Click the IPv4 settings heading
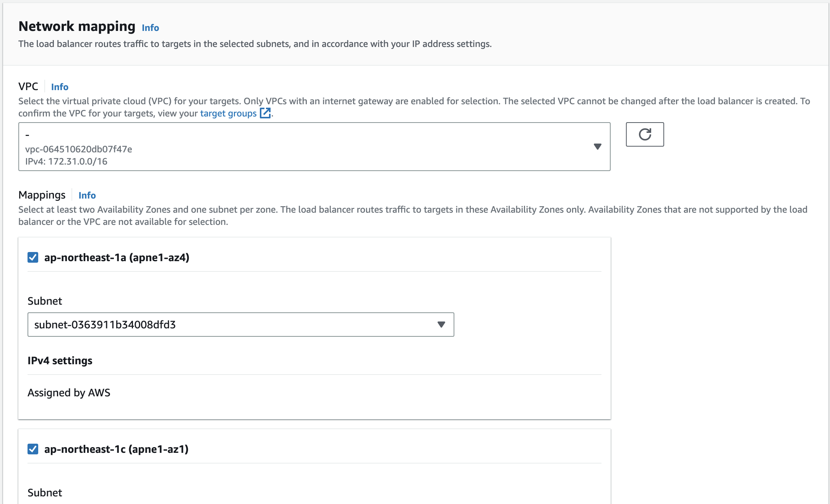Image resolution: width=830 pixels, height=504 pixels. [x=60, y=360]
